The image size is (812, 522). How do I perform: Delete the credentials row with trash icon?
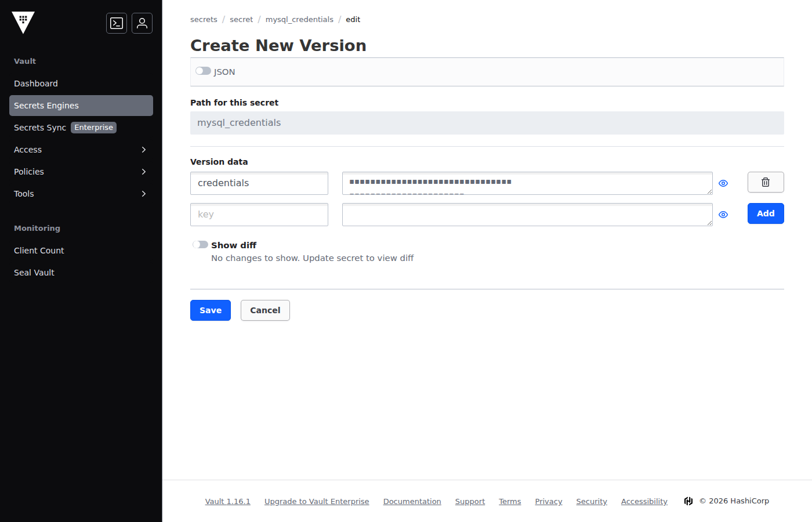click(x=766, y=182)
